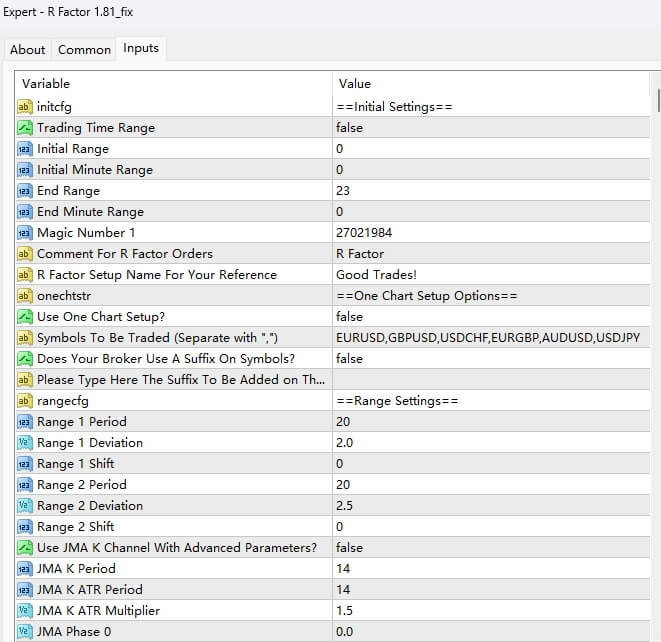Select false value of Does Your Broker Use A Suffix
This screenshot has width=661, height=642.
point(349,359)
